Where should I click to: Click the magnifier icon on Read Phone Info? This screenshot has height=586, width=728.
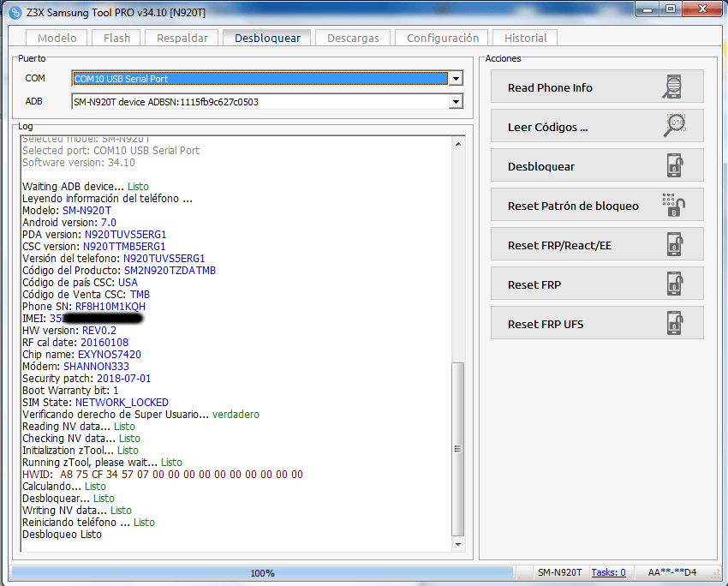click(x=672, y=87)
